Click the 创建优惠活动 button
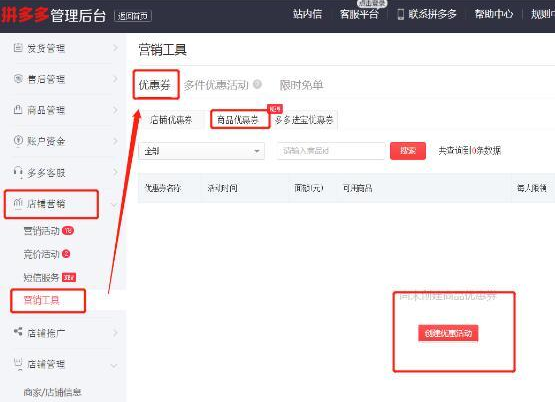 448,333
